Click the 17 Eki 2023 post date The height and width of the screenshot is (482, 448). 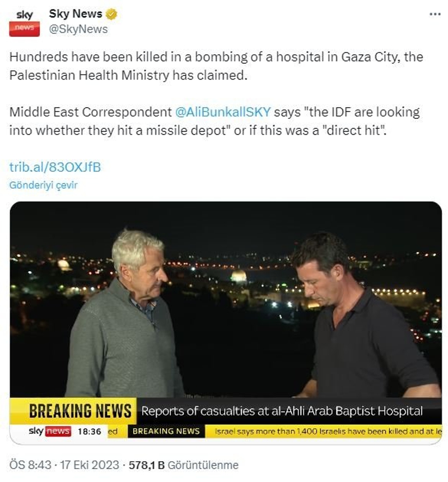[90, 465]
